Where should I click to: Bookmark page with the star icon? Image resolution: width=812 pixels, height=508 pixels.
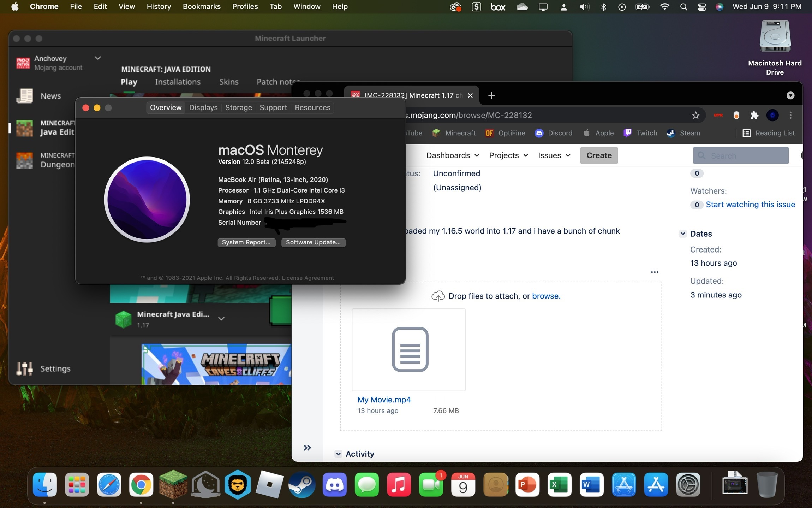[695, 115]
